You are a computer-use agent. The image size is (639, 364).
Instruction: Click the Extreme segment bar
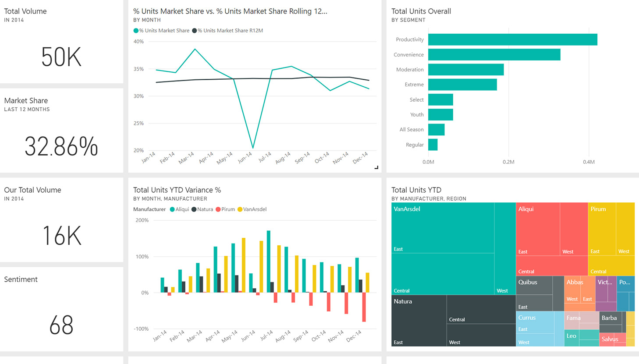tap(462, 85)
